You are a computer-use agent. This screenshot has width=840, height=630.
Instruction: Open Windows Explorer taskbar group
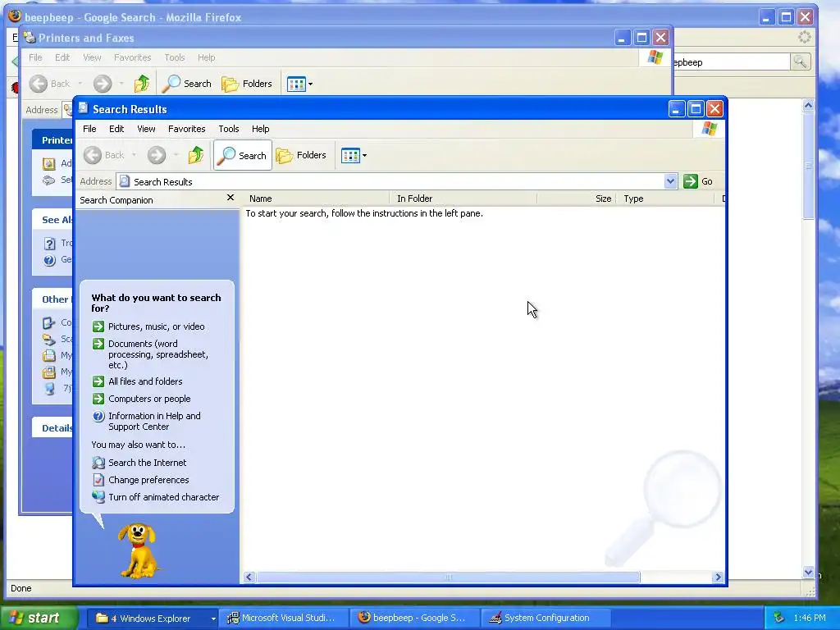[x=153, y=619]
